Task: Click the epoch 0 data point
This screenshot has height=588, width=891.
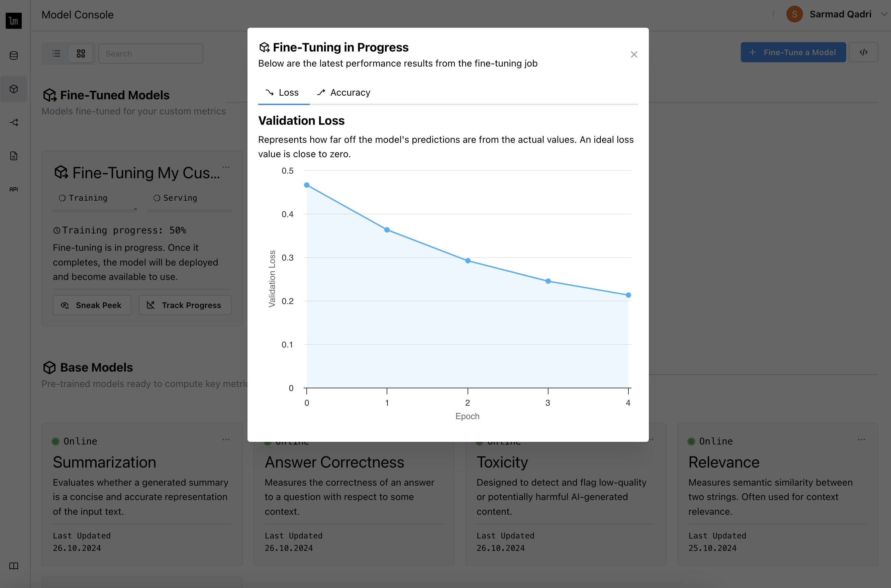Action: point(307,185)
